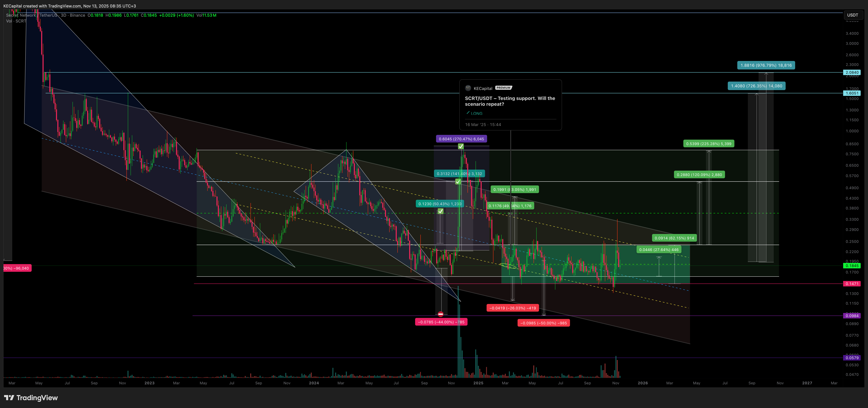The height and width of the screenshot is (408, 868).
Task: Click the idea date '16 Mar '25 · 15:44'
Action: coord(483,125)
